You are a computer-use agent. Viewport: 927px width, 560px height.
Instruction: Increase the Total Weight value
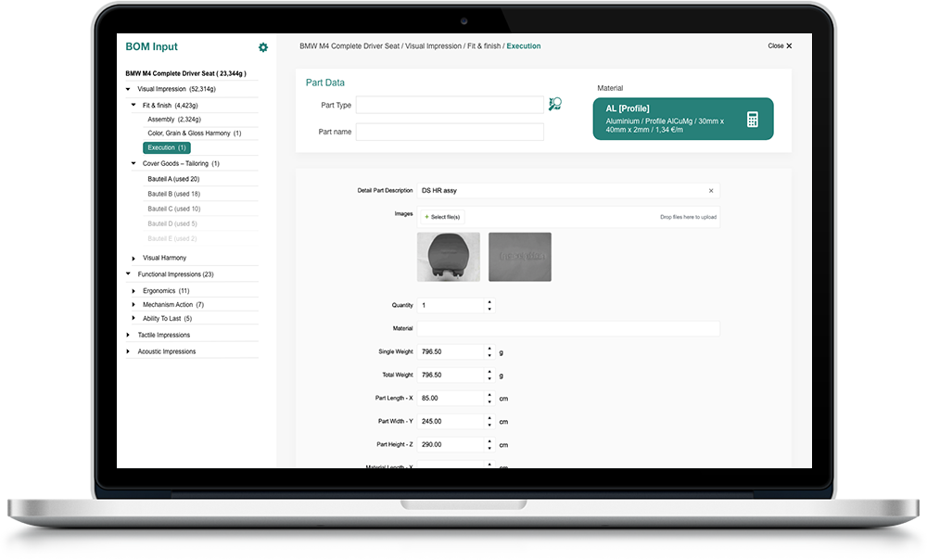489,372
